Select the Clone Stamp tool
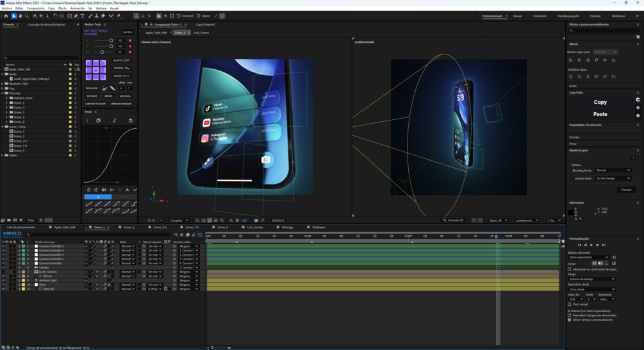This screenshot has width=644, height=350. click(x=97, y=16)
